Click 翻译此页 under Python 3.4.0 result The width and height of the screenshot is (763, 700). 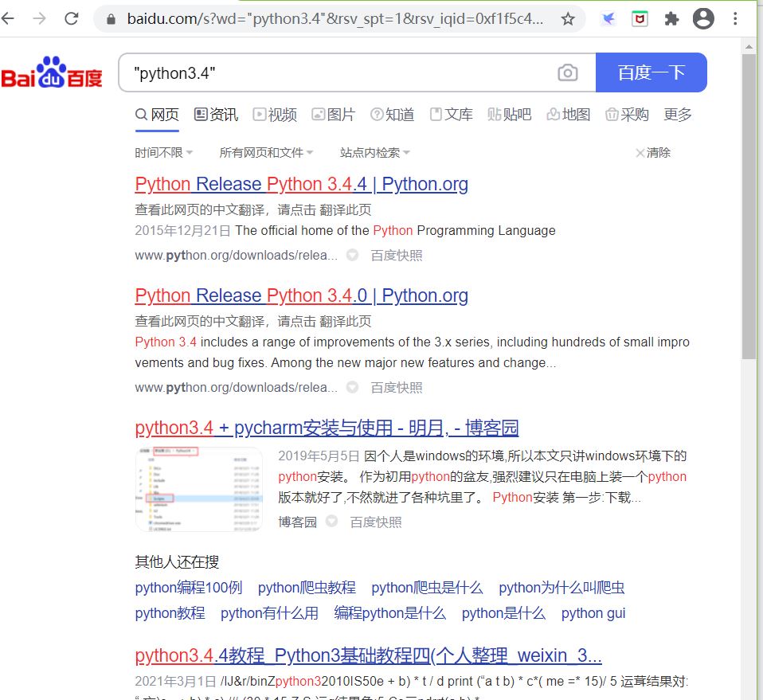[x=345, y=321]
